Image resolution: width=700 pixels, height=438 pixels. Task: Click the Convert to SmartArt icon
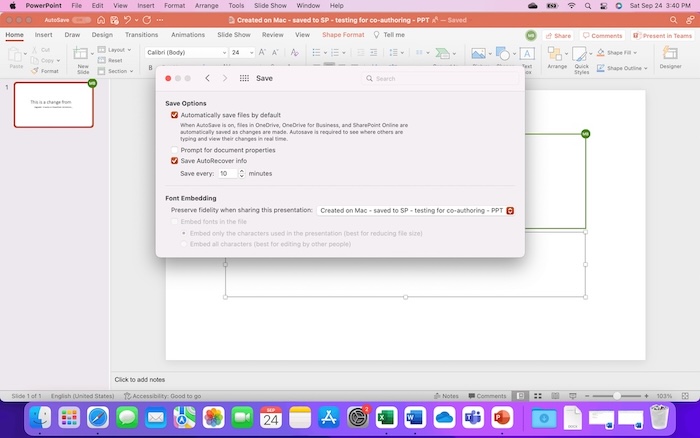tap(443, 53)
